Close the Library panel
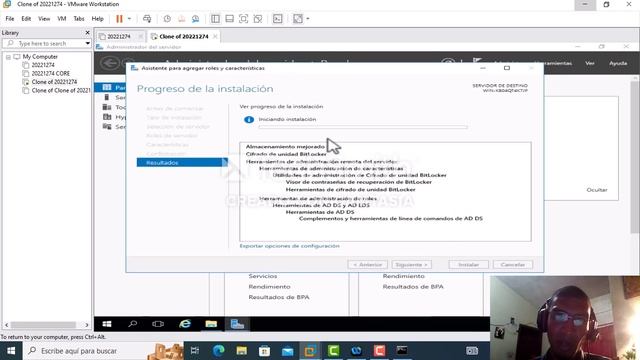This screenshot has height=360, width=640. pos(87,33)
